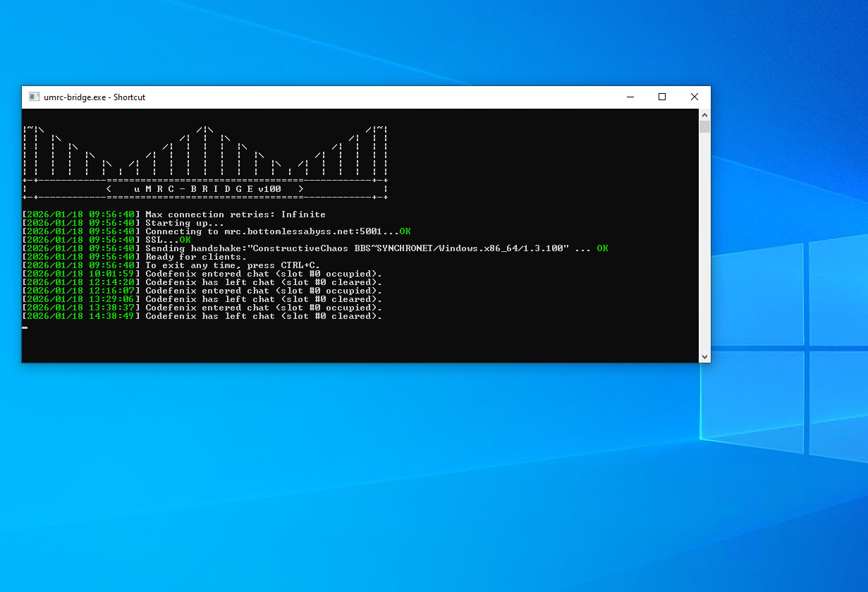Maximize the umrc-bridge.exe console window
868x592 pixels.
coord(662,97)
